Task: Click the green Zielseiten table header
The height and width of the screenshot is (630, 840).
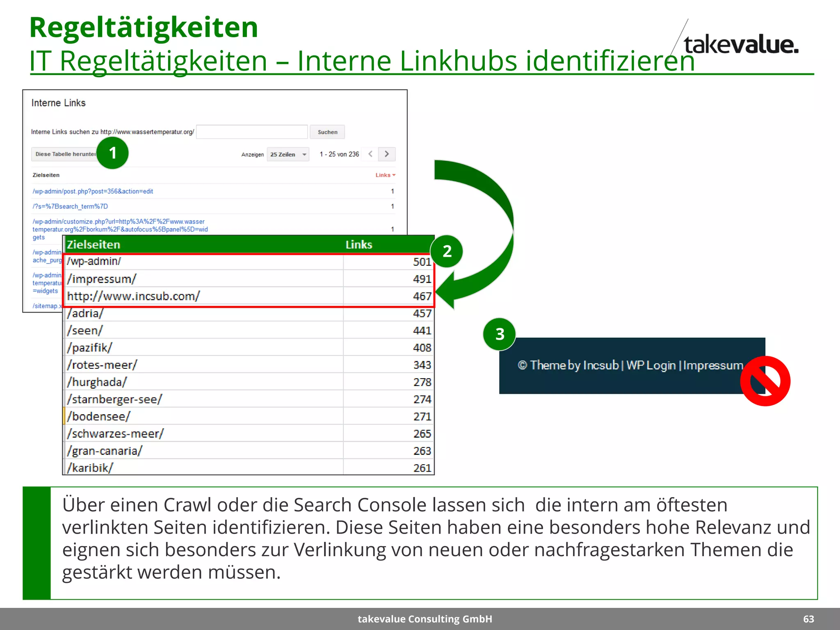Action: (x=94, y=245)
